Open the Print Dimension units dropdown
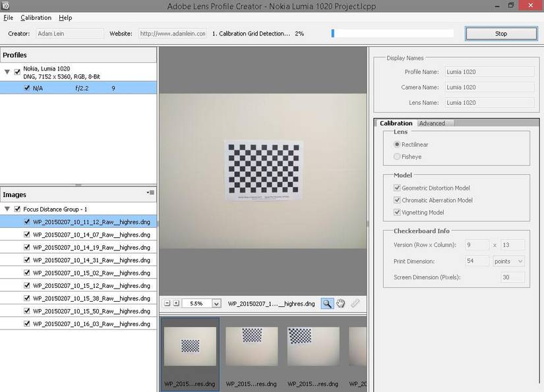Screen dimensions: 544x392 point(508,262)
